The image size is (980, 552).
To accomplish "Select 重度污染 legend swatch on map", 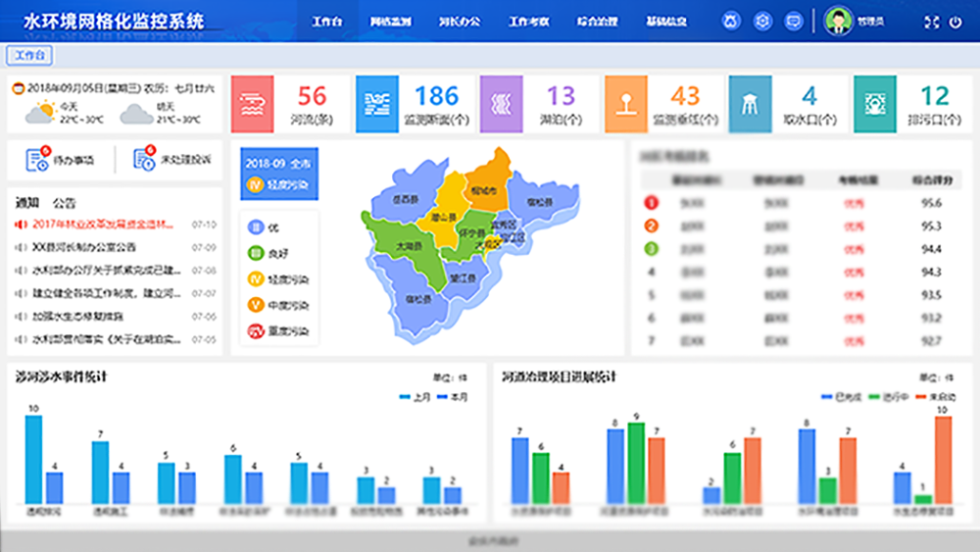I will pyautogui.click(x=256, y=331).
